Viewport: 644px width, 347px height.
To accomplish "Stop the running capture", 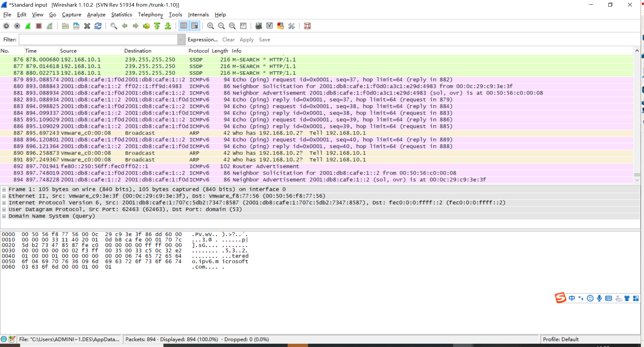I will click(38, 26).
